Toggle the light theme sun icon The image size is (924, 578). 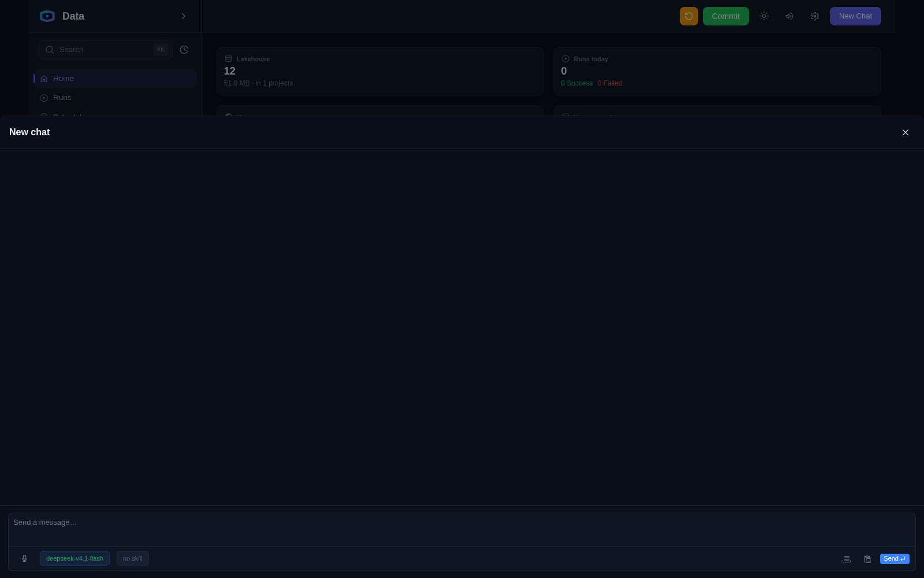(x=763, y=16)
